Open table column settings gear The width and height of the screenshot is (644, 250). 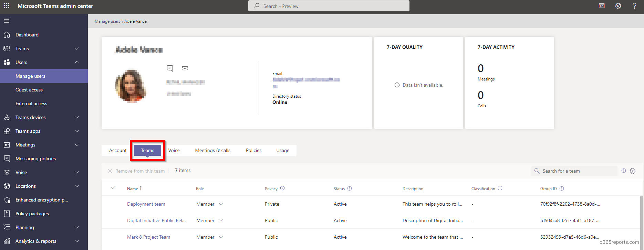click(633, 171)
